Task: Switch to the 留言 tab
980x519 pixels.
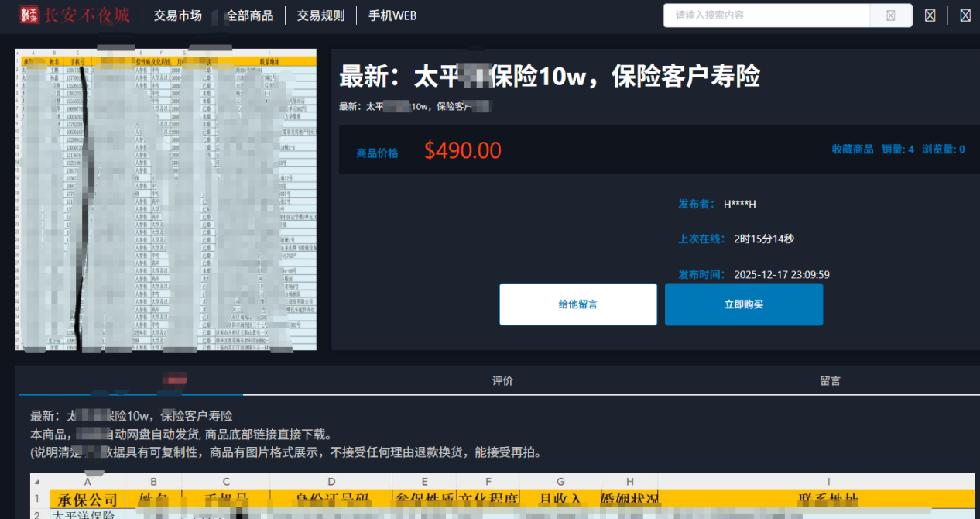Action: (x=830, y=380)
